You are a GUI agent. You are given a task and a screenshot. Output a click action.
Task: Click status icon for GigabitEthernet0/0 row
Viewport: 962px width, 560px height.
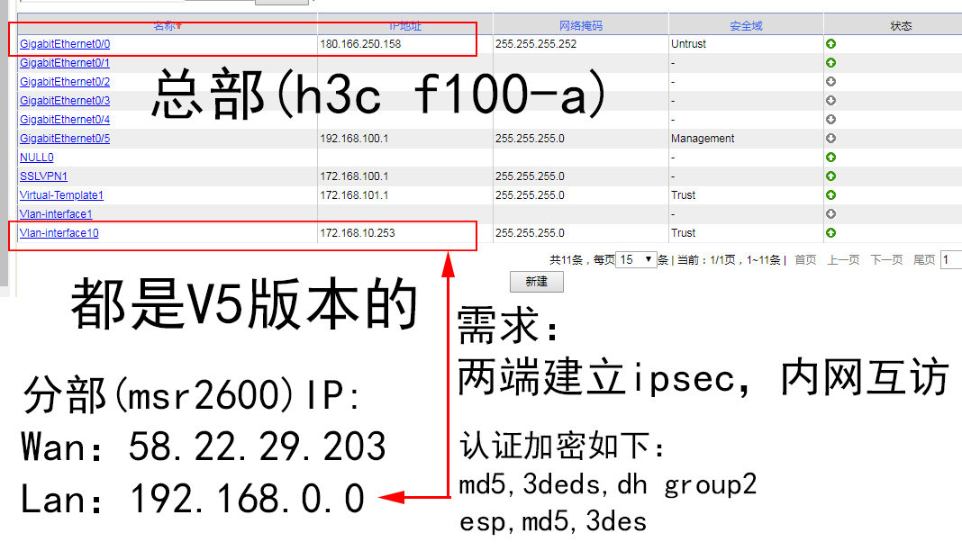coord(830,43)
